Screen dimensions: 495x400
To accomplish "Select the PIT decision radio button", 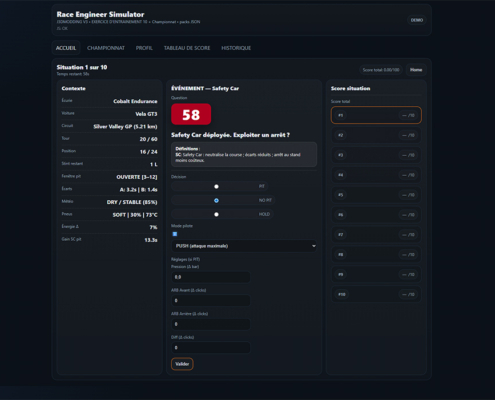I will tap(216, 186).
